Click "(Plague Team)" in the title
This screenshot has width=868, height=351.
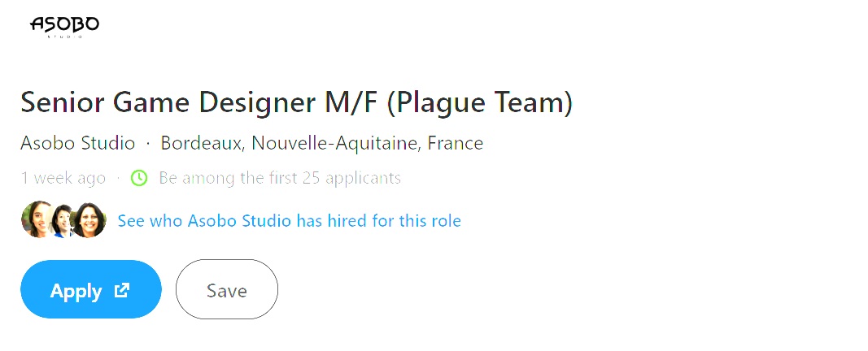pos(481,103)
